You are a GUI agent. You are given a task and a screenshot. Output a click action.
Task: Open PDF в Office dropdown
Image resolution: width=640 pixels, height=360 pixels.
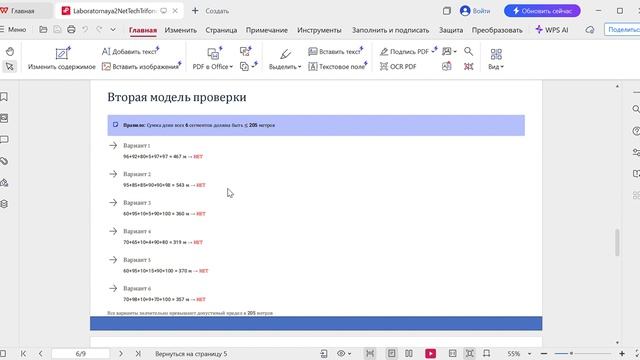tap(213, 59)
